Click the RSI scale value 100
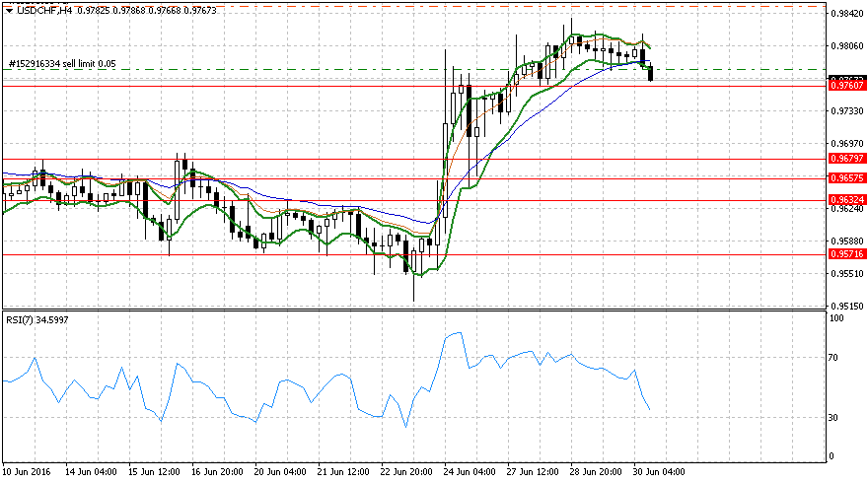The width and height of the screenshot is (868, 483). pos(836,318)
